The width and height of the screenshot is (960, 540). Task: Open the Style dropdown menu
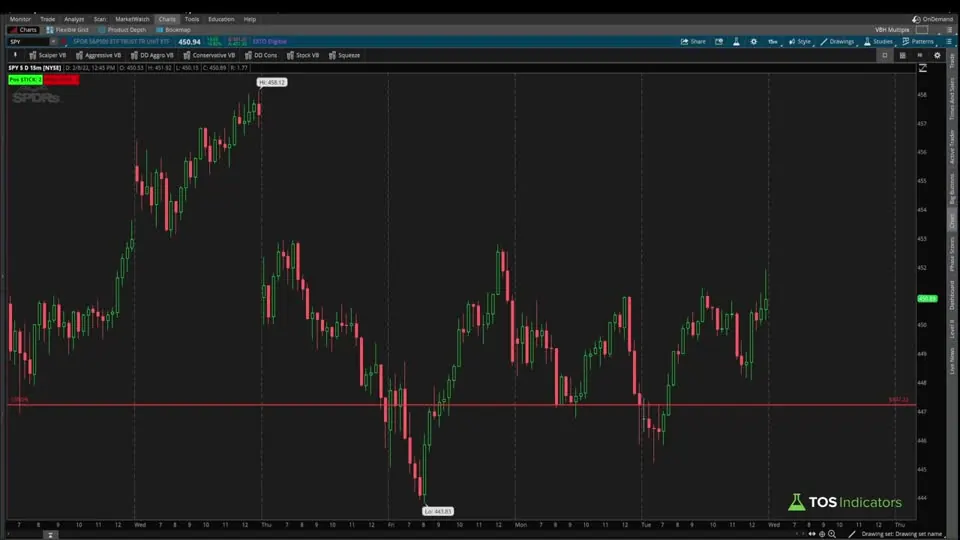tap(800, 42)
